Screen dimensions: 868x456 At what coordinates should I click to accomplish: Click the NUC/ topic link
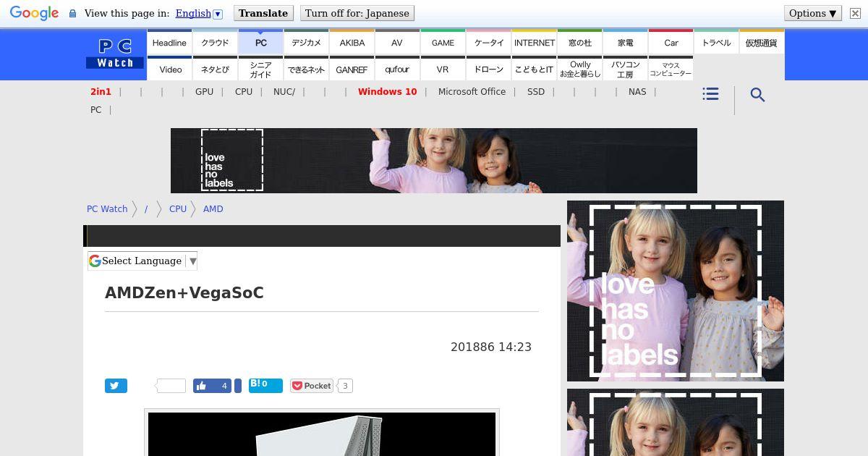[x=284, y=92]
